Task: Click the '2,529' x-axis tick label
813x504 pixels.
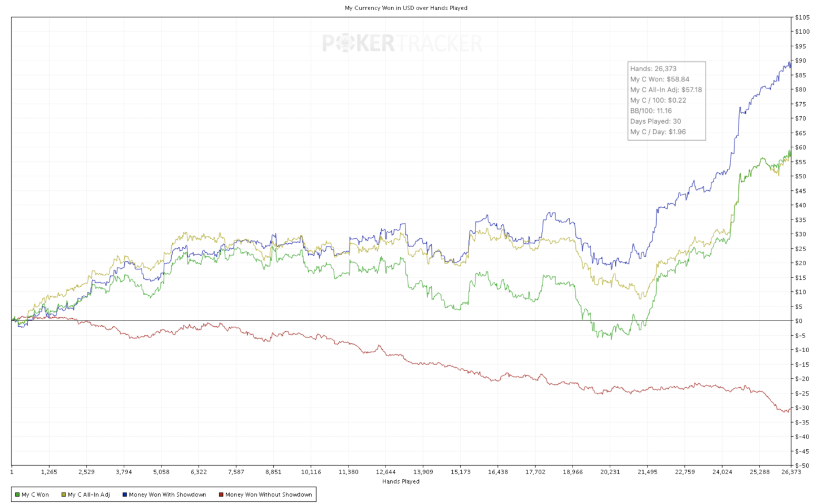Action: point(86,472)
